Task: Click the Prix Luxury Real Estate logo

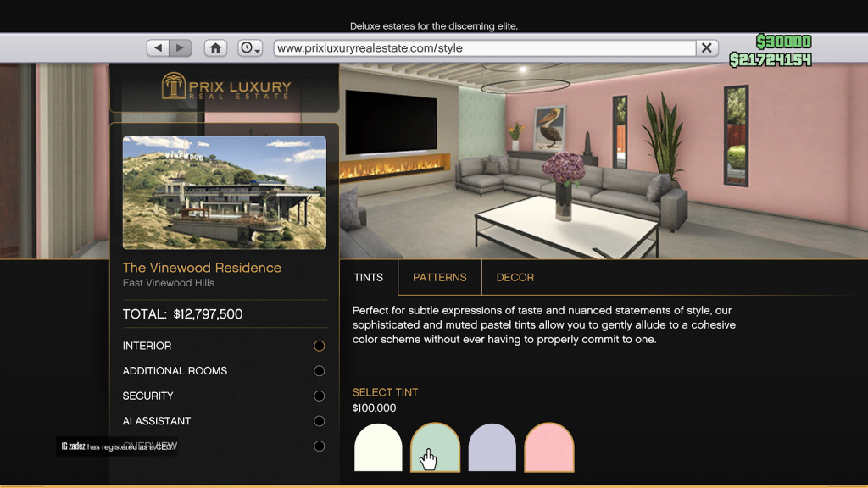Action: point(225,86)
